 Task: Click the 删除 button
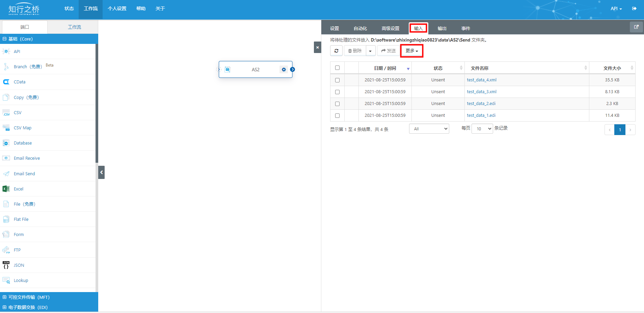tap(355, 51)
